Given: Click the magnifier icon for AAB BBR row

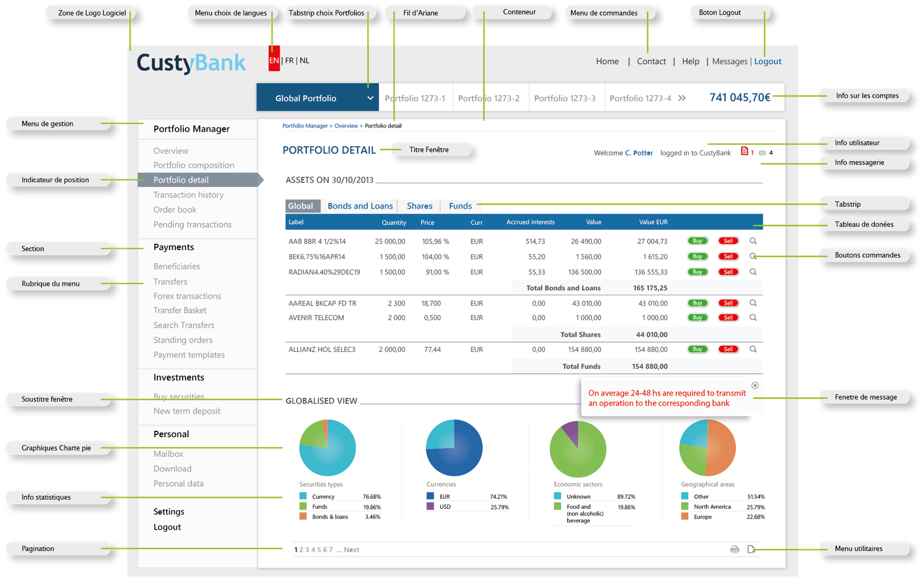Looking at the screenshot, I should click(753, 241).
